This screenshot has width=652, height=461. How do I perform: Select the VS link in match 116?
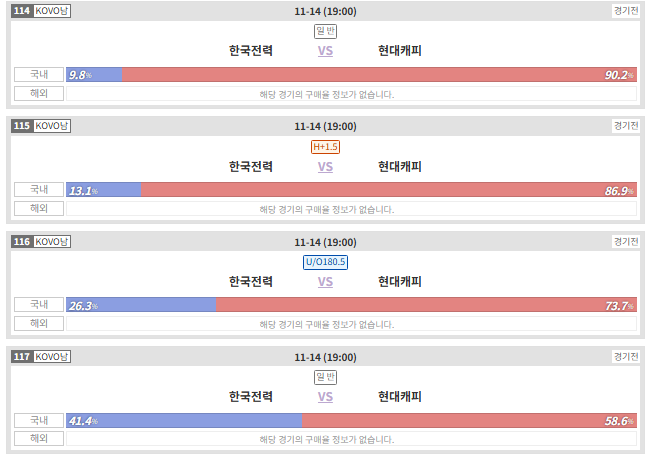click(x=325, y=282)
